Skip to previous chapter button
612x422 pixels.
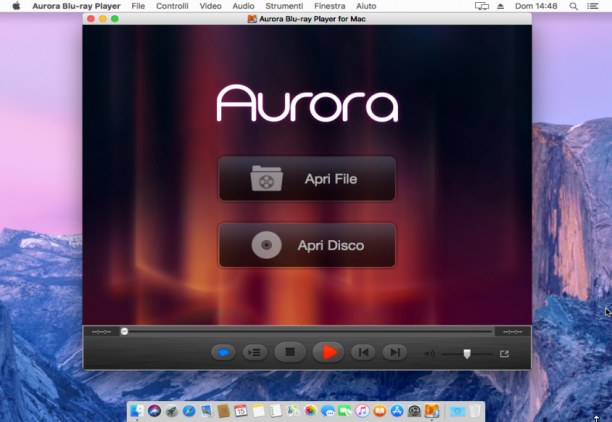click(x=363, y=353)
